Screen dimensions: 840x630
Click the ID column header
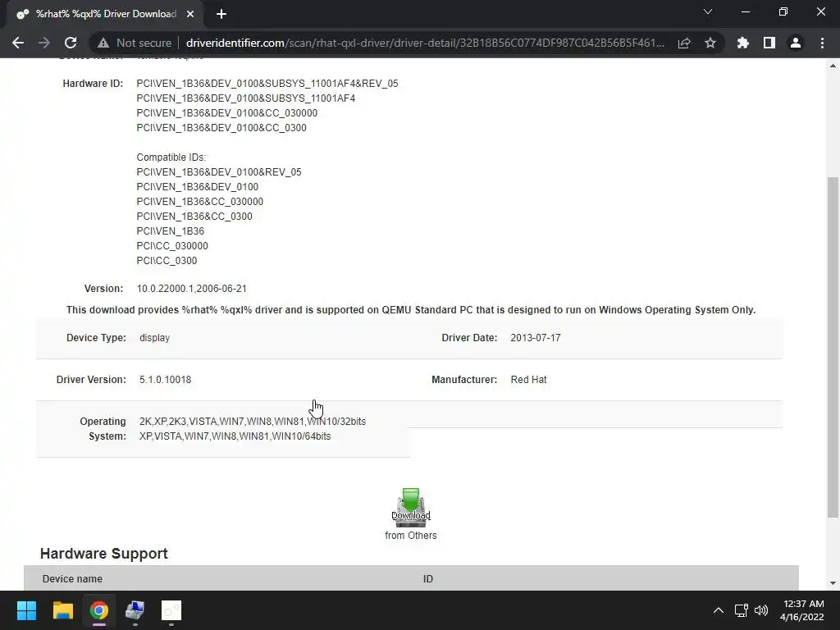point(428,579)
